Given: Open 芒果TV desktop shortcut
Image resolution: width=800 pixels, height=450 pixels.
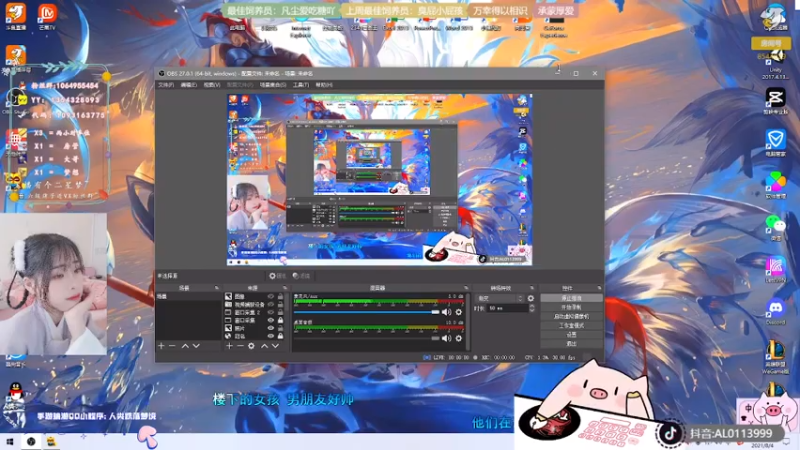Looking at the screenshot, I should click(x=47, y=16).
